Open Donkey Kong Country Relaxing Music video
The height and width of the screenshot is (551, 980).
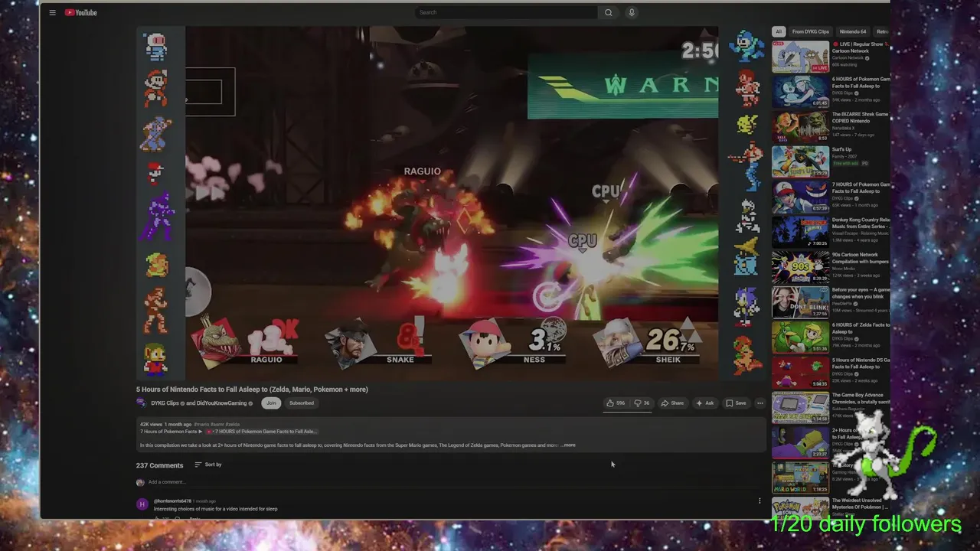click(800, 232)
